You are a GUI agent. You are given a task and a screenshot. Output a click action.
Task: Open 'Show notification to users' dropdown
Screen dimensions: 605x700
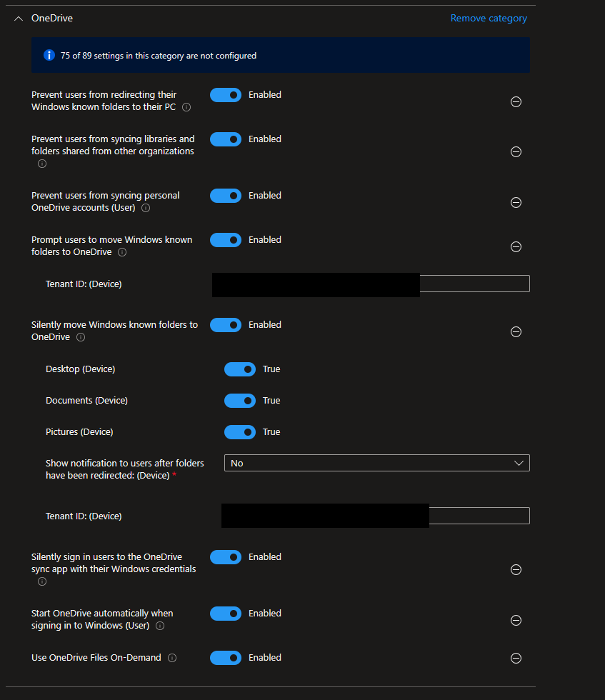point(376,463)
